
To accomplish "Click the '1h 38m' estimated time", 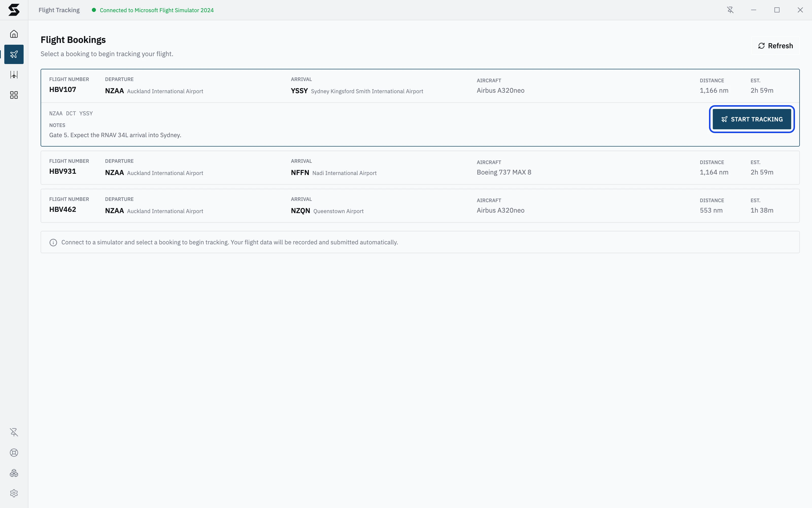I will 762,210.
